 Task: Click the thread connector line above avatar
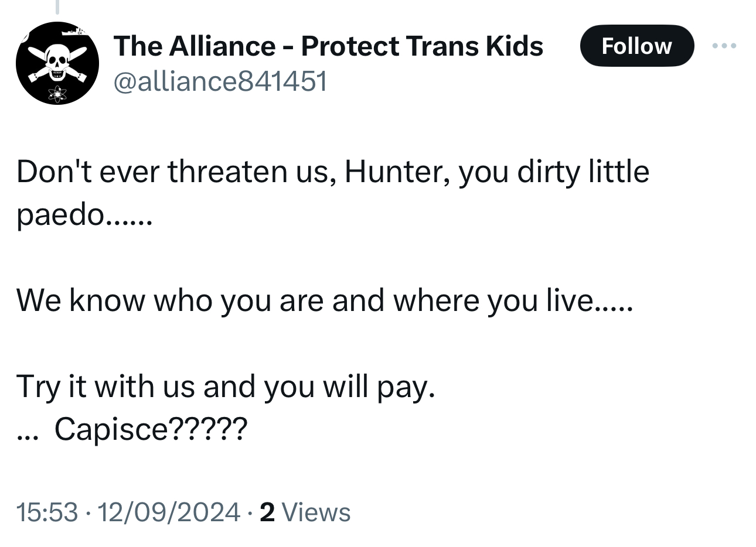pos(57,6)
